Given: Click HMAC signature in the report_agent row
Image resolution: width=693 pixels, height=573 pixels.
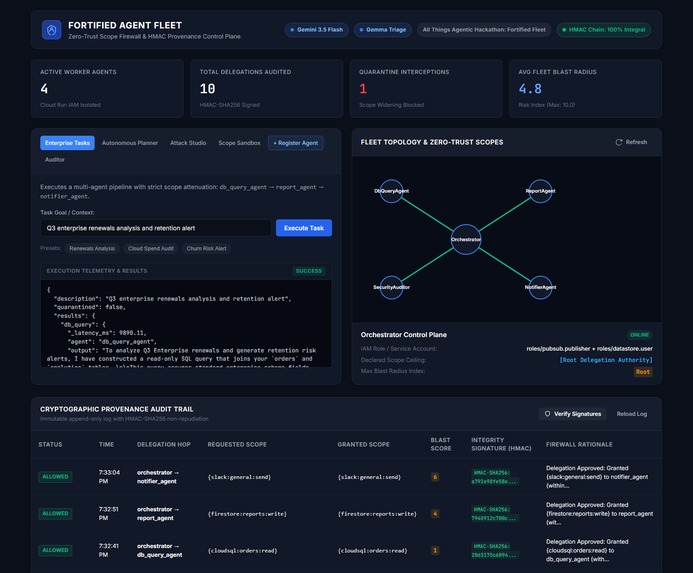Looking at the screenshot, I should pos(493,514).
